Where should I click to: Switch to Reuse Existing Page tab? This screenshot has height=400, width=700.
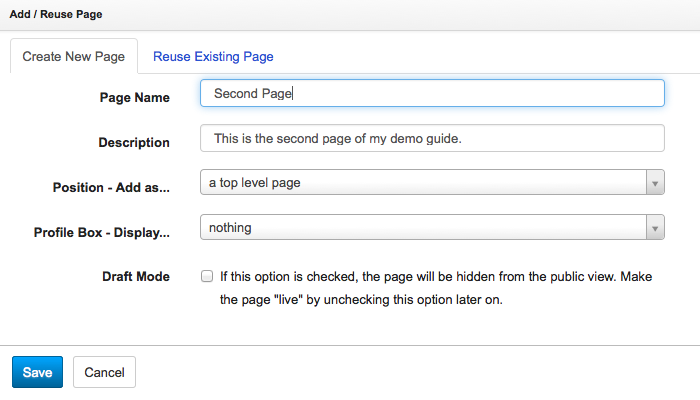(213, 57)
